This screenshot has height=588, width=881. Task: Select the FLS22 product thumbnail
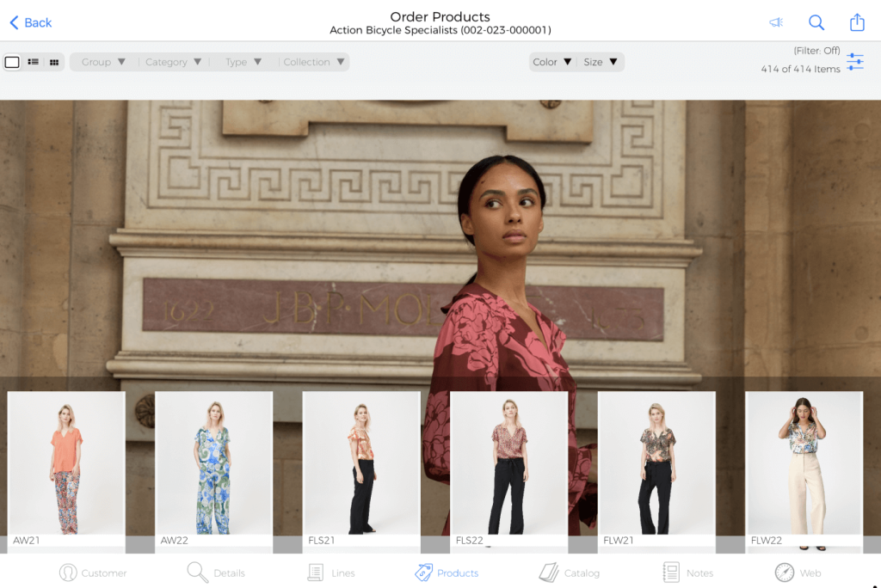pyautogui.click(x=508, y=469)
